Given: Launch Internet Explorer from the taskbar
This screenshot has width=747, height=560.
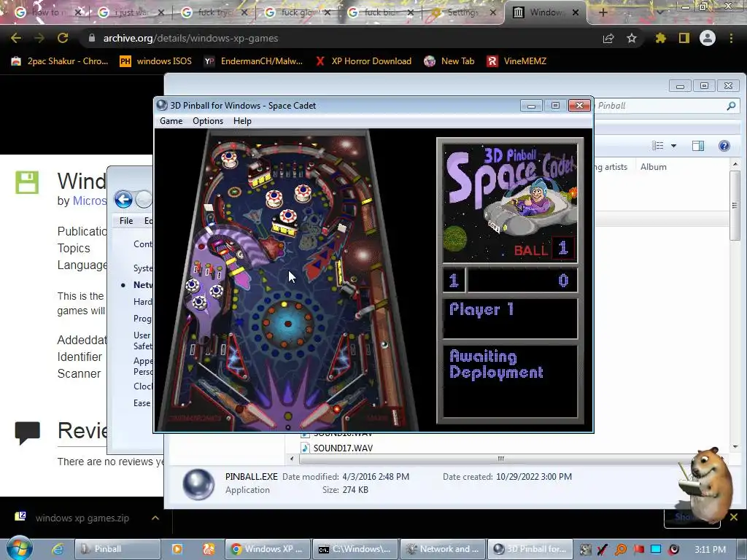Looking at the screenshot, I should click(x=58, y=549).
